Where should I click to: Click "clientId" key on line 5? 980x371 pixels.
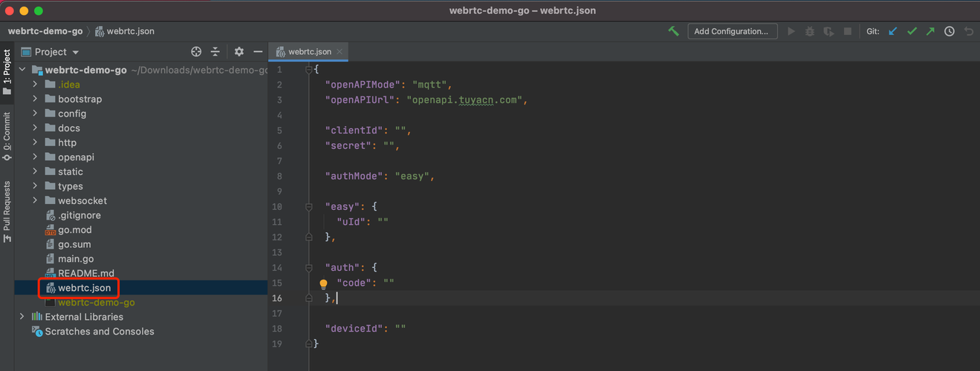354,130
